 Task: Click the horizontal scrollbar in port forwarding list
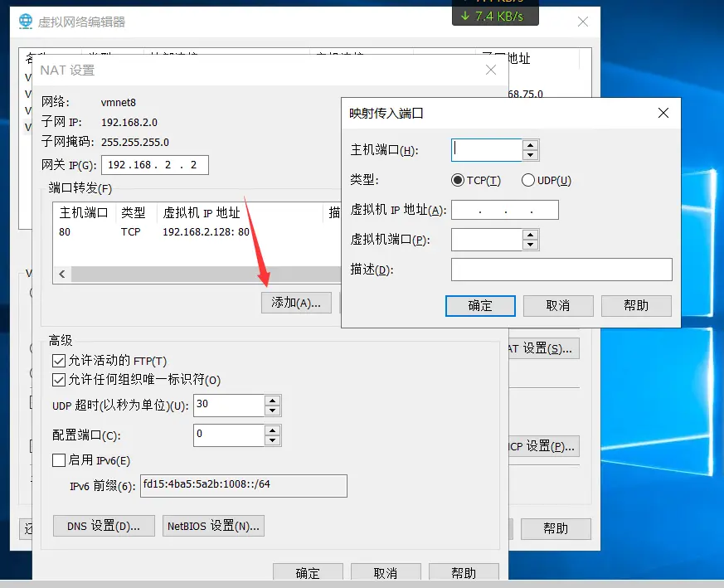[206, 275]
